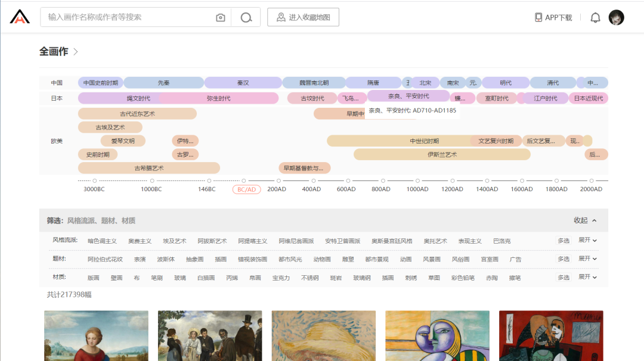The width and height of the screenshot is (644, 361).
Task: Filter by style 巴洛克
Action: click(x=502, y=241)
